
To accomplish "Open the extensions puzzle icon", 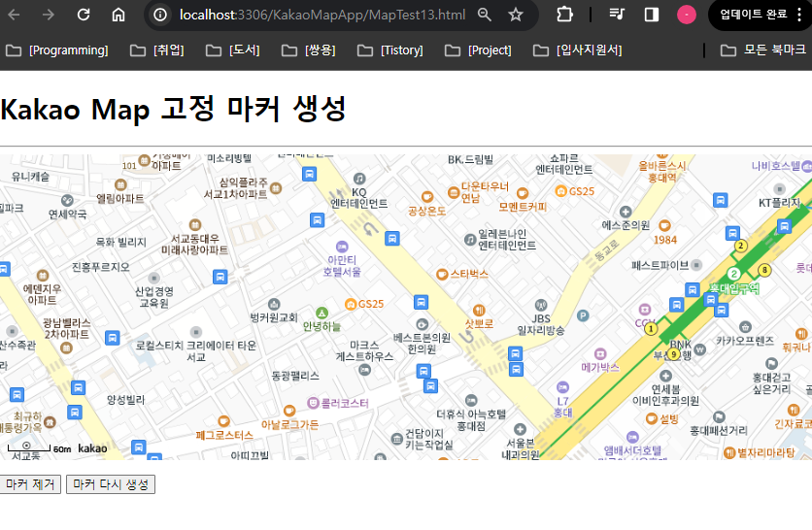I will click(x=564, y=15).
